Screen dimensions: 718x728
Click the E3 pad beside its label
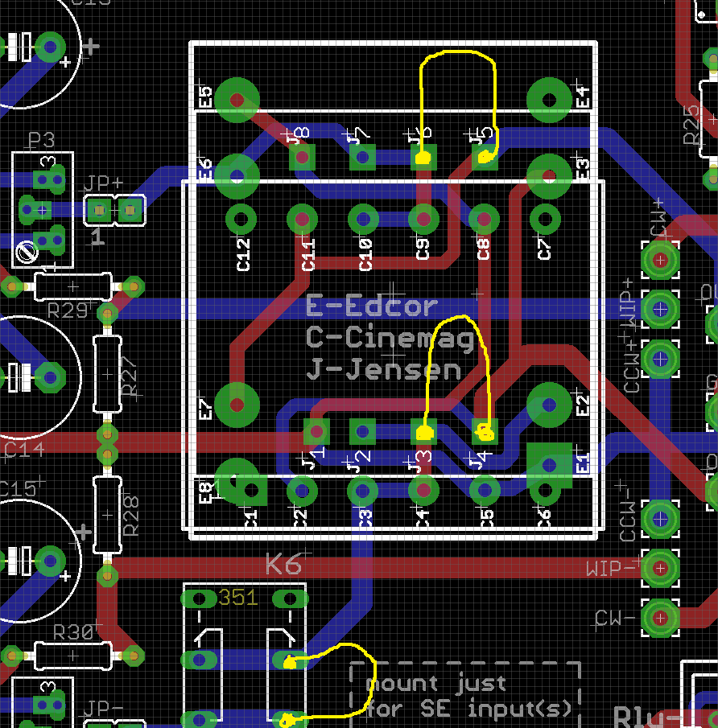click(549, 176)
